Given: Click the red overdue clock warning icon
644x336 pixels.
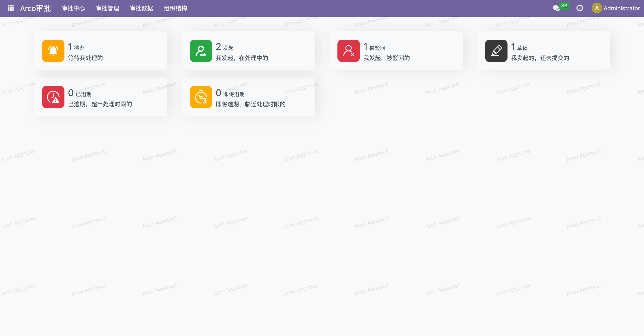Looking at the screenshot, I should (53, 97).
